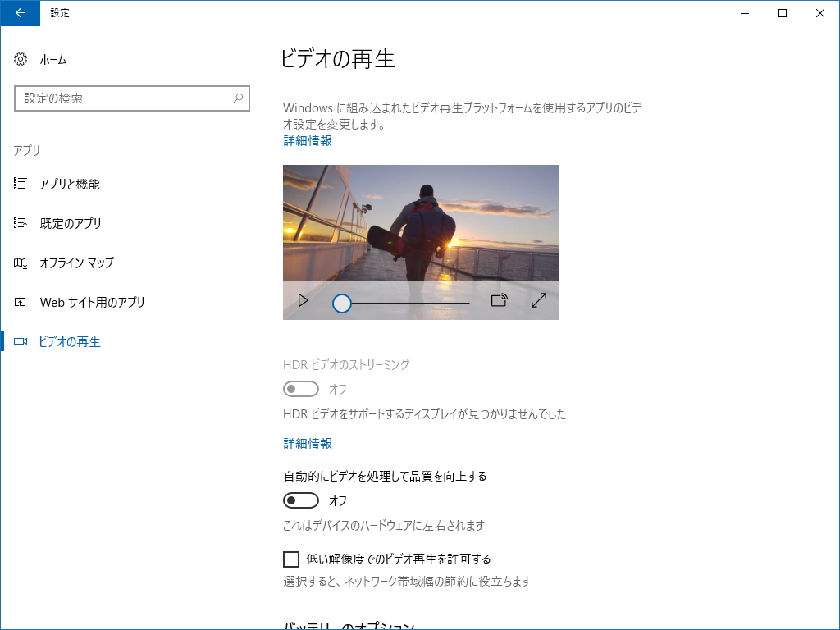Screen dimensions: 840x630
Task: Click the search magnifier in the search box
Action: (x=237, y=98)
